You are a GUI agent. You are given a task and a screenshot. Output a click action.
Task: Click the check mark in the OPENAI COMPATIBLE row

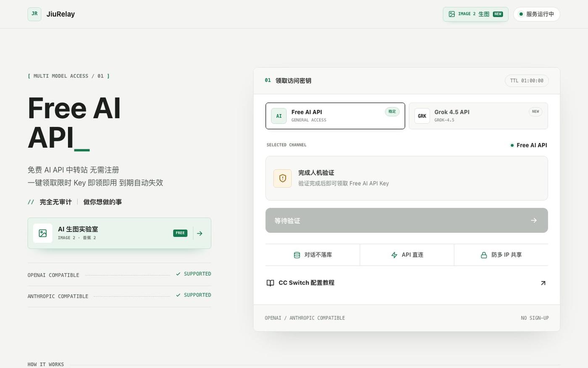[x=178, y=274]
